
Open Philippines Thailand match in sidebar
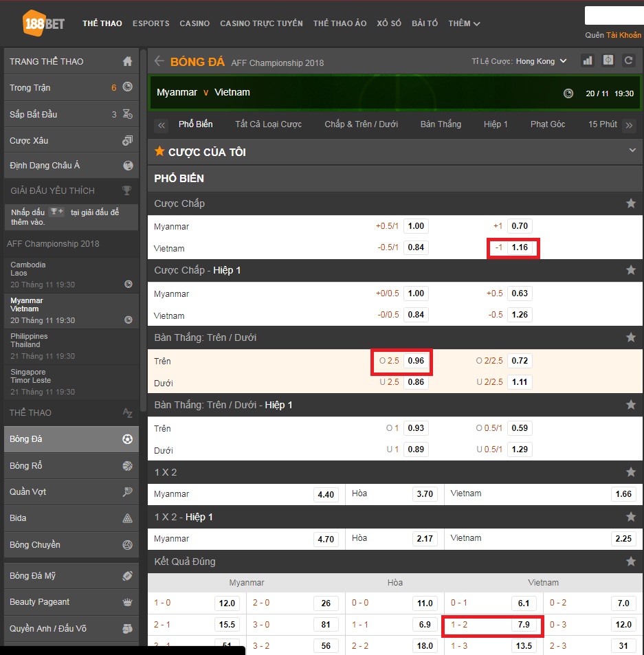pyautogui.click(x=71, y=346)
